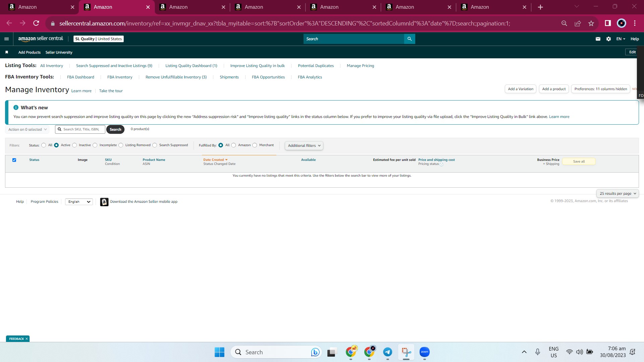Open Preferences: 11 columns hidden
The width and height of the screenshot is (644, 362).
click(x=600, y=89)
